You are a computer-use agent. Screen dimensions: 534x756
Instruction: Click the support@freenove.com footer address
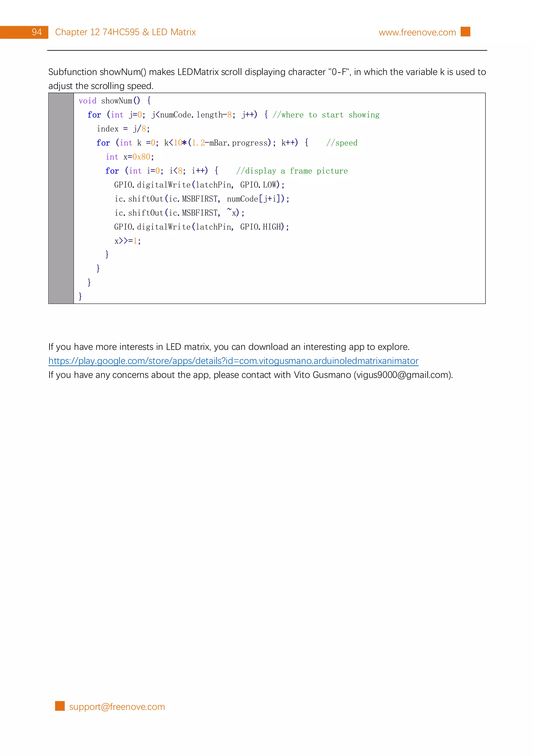click(x=117, y=707)
